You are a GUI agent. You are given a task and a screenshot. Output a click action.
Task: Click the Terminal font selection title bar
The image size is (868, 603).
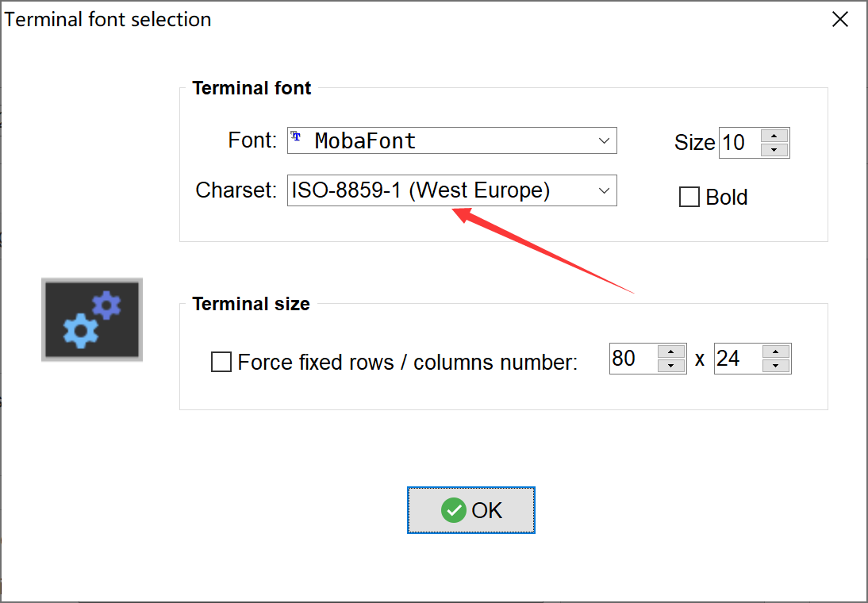(x=397, y=20)
